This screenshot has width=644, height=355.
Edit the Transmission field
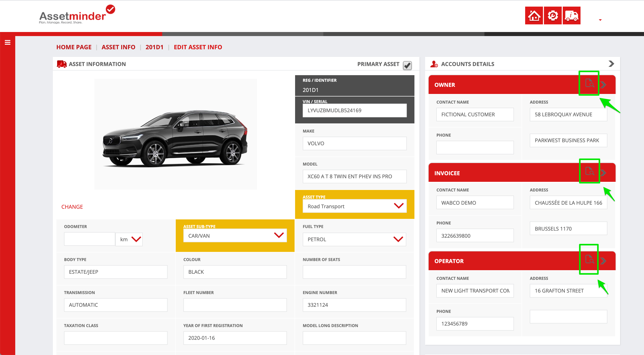(x=116, y=305)
